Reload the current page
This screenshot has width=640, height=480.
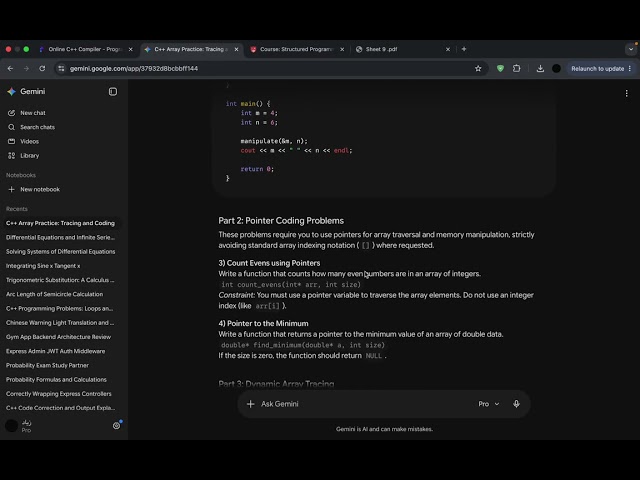(42, 69)
